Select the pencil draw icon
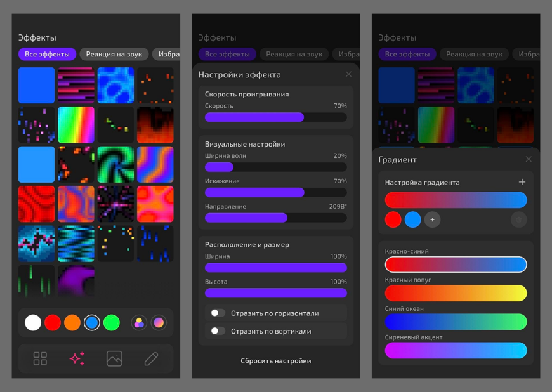The image size is (552, 392). coord(152,358)
